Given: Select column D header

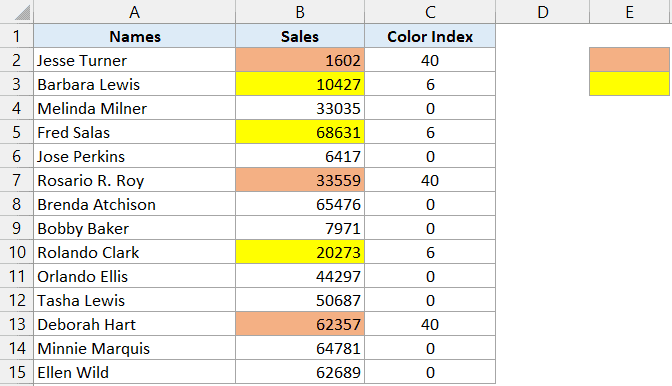Looking at the screenshot, I should [x=543, y=12].
